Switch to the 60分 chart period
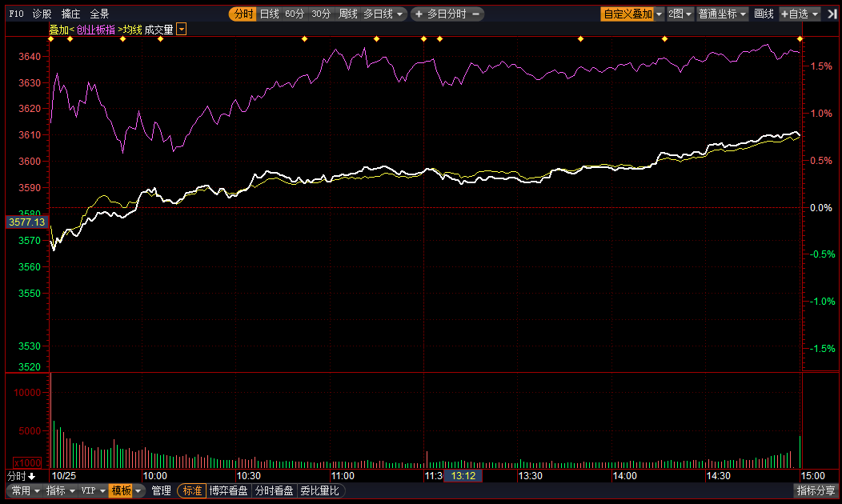The width and height of the screenshot is (842, 504). (x=295, y=14)
